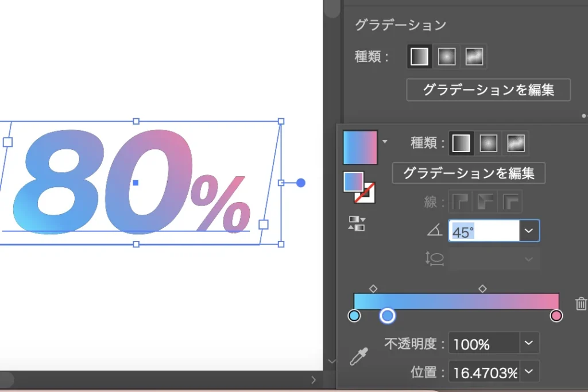Select the fill gradient swatch box

point(353,181)
